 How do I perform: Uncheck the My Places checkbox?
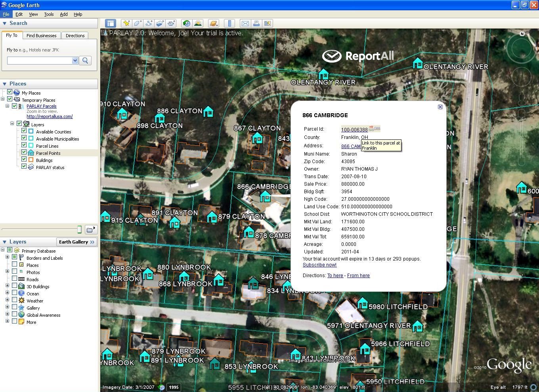(x=10, y=92)
